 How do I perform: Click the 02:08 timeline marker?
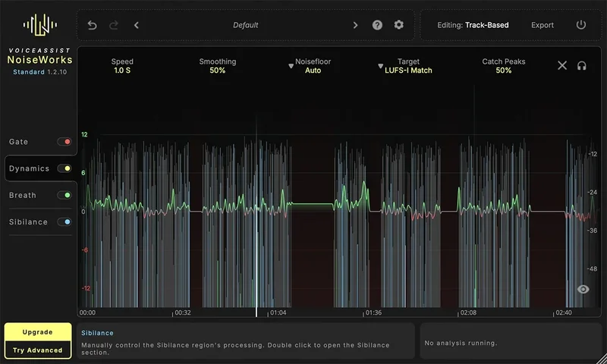point(468,312)
